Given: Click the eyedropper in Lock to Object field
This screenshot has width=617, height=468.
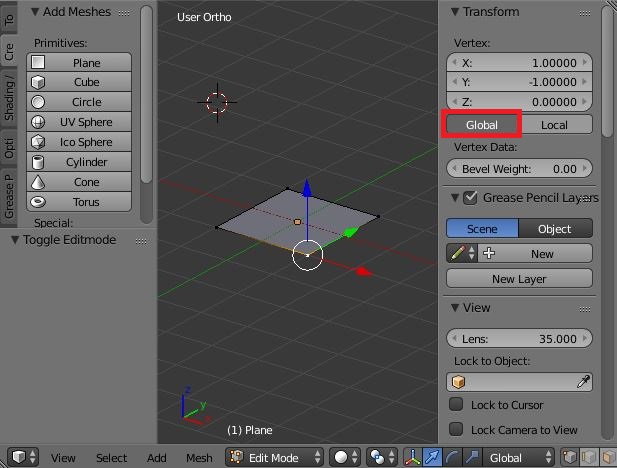Looking at the screenshot, I should tap(583, 381).
